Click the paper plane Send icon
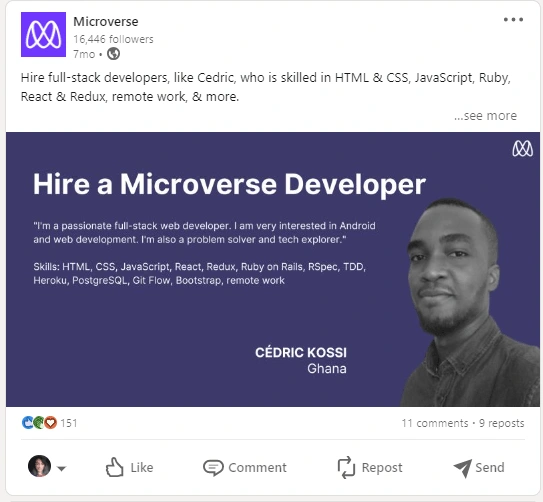543x502 pixels. click(x=462, y=468)
